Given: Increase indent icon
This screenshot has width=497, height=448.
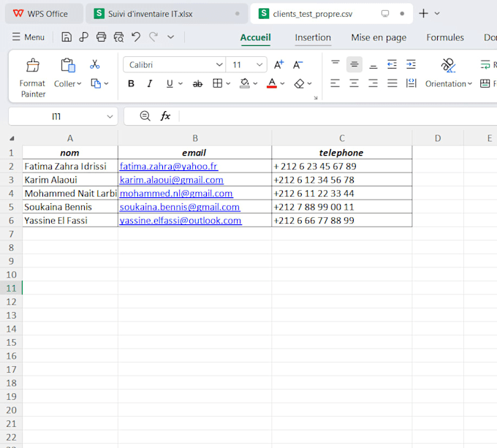Looking at the screenshot, I should pyautogui.click(x=411, y=64).
